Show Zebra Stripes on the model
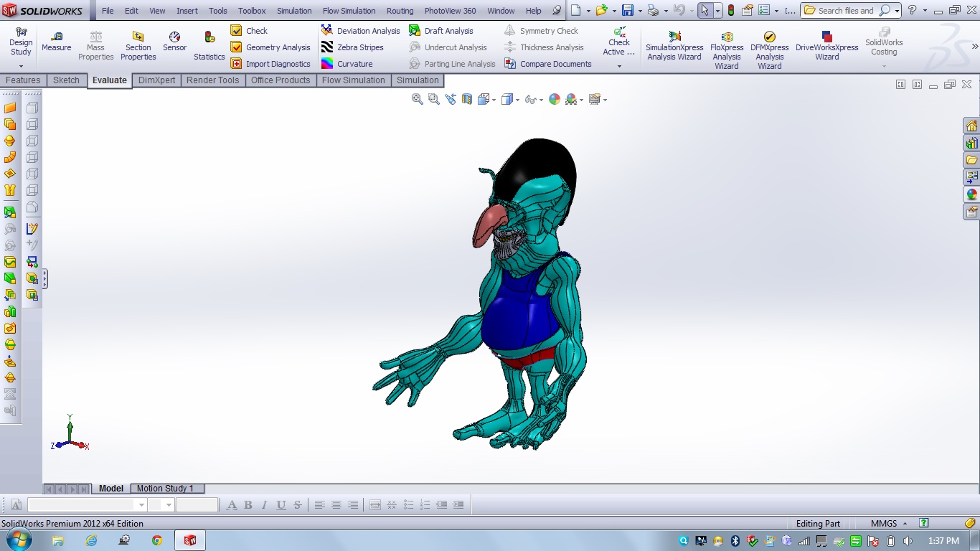 pos(352,47)
